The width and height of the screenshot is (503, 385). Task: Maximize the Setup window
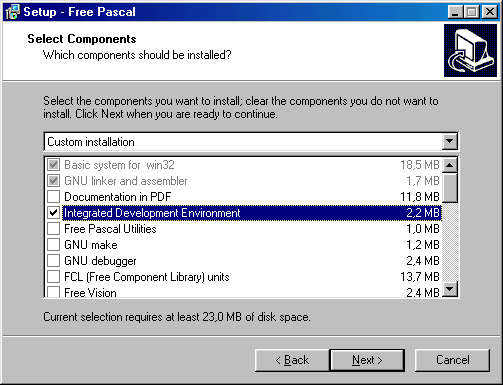click(472, 12)
